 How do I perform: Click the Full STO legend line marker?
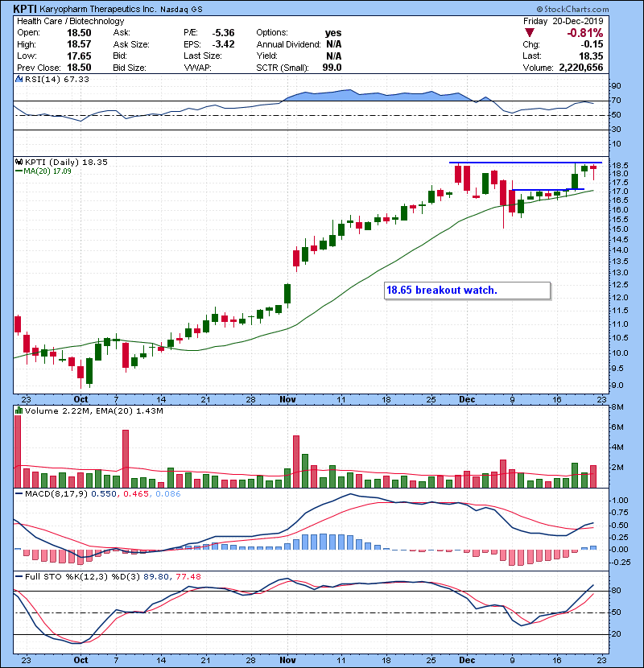(19, 576)
